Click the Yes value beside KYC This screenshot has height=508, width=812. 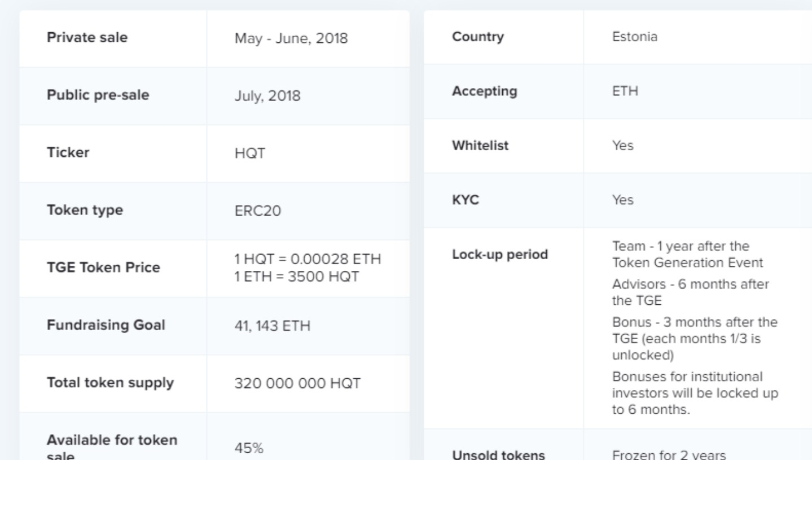coord(623,200)
